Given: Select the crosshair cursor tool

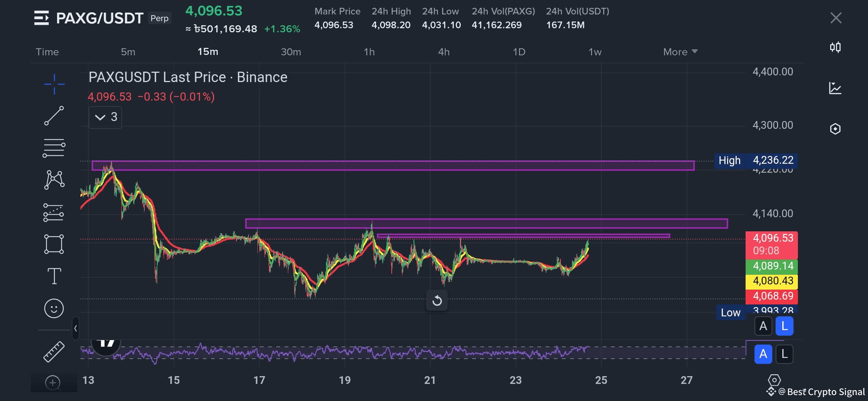Looking at the screenshot, I should (54, 84).
